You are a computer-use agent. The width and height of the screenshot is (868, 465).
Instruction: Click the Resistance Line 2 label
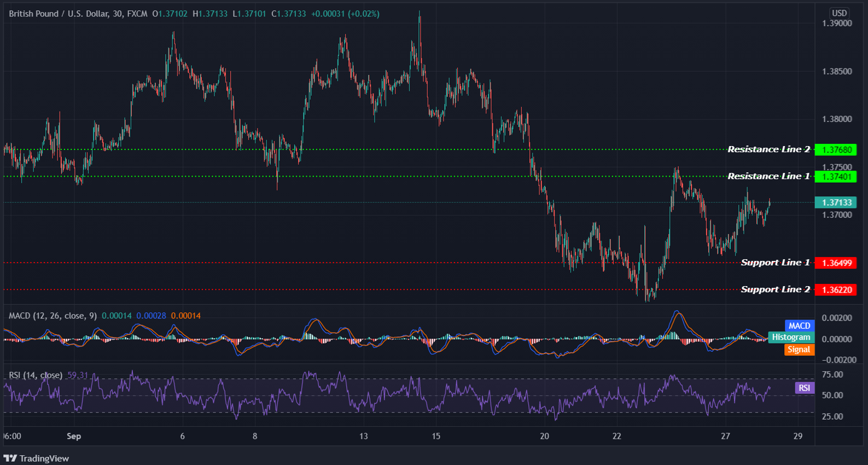(768, 149)
